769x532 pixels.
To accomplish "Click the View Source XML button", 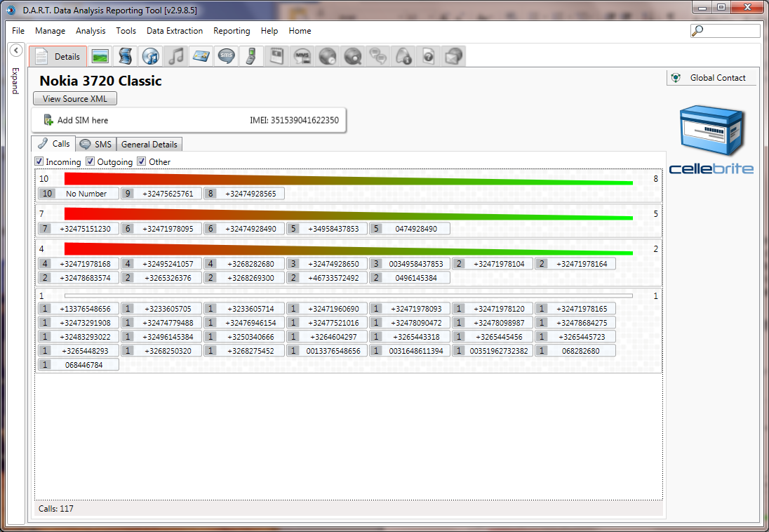I will 75,99.
